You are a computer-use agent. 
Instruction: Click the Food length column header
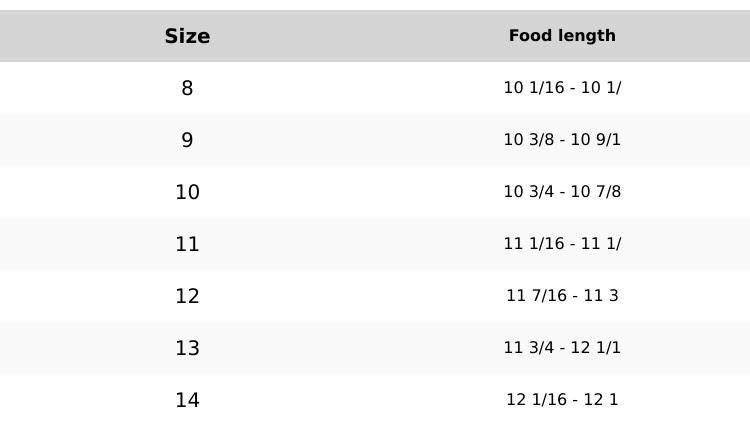coord(562,36)
